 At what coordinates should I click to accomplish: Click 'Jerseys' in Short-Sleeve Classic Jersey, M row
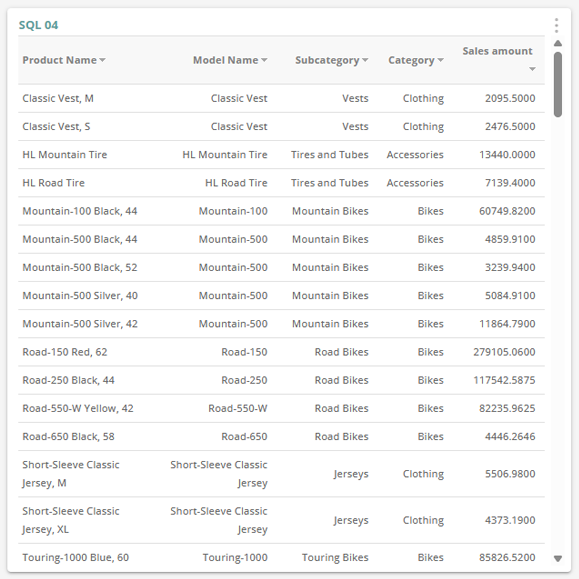tap(351, 474)
